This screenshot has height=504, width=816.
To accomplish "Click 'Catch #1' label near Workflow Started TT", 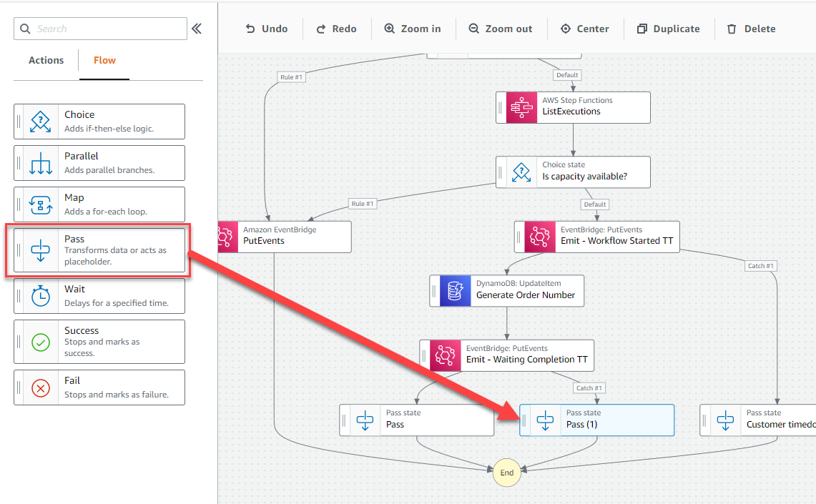I will 761,266.
